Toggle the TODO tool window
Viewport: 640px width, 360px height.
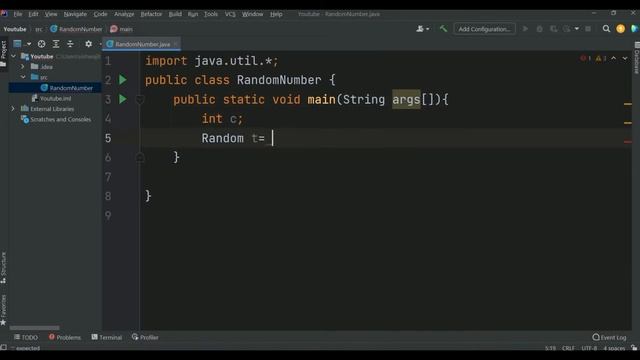[26, 337]
